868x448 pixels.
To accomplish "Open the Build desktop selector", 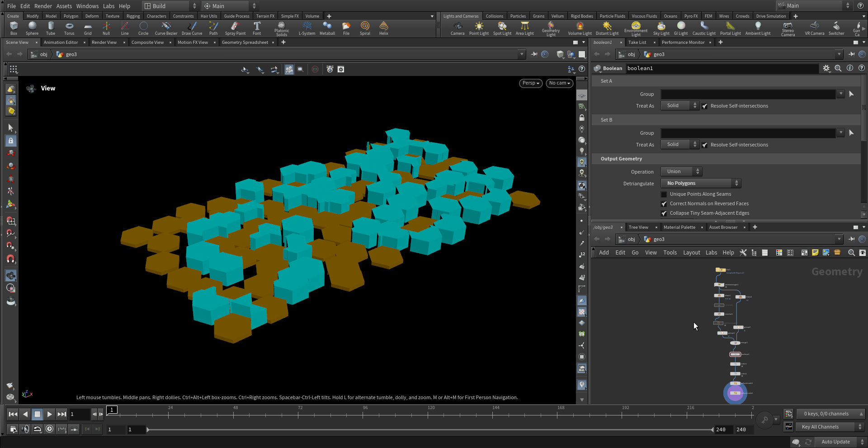I will (170, 6).
